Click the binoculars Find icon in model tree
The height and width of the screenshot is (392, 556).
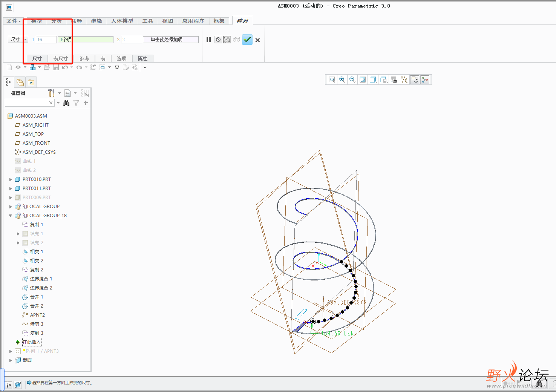click(67, 103)
